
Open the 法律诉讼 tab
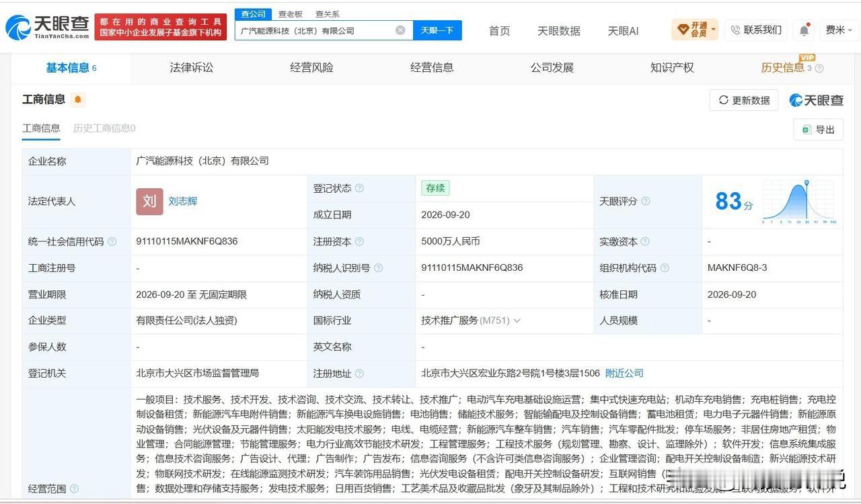[191, 67]
